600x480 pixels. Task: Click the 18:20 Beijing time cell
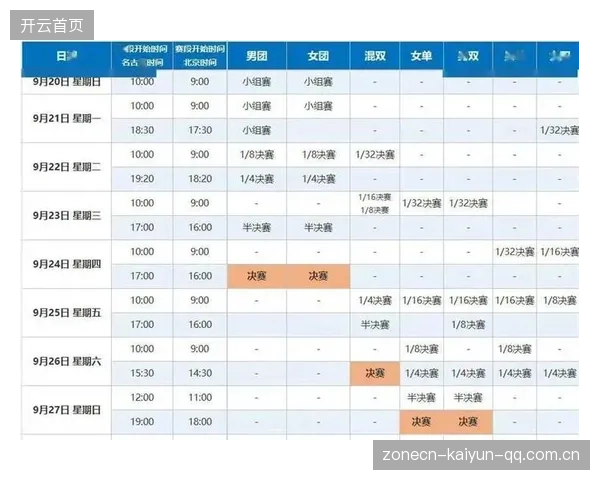[x=200, y=179]
